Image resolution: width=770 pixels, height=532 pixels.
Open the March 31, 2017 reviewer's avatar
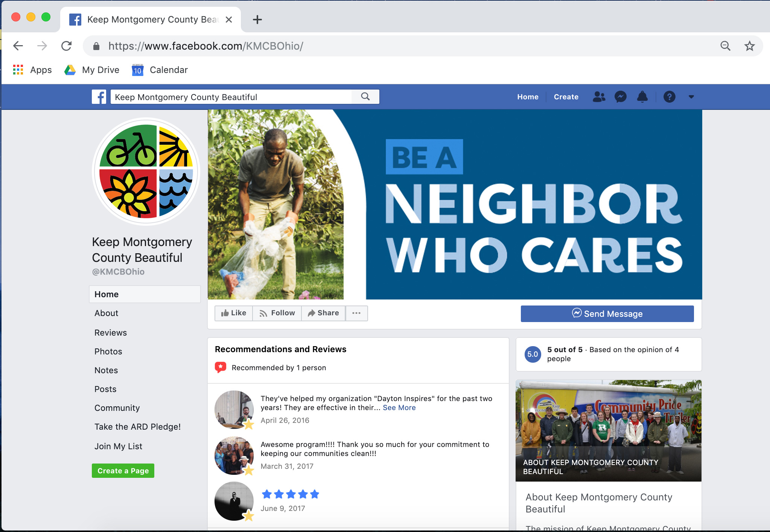(x=234, y=456)
